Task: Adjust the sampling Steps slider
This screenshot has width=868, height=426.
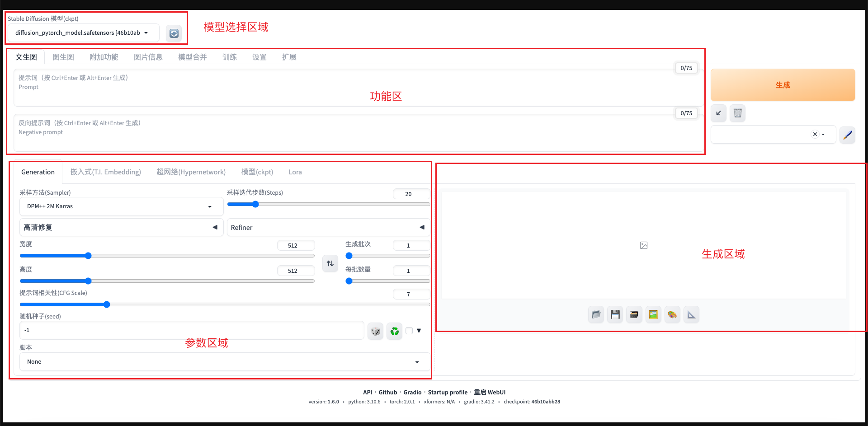Action: (329, 204)
